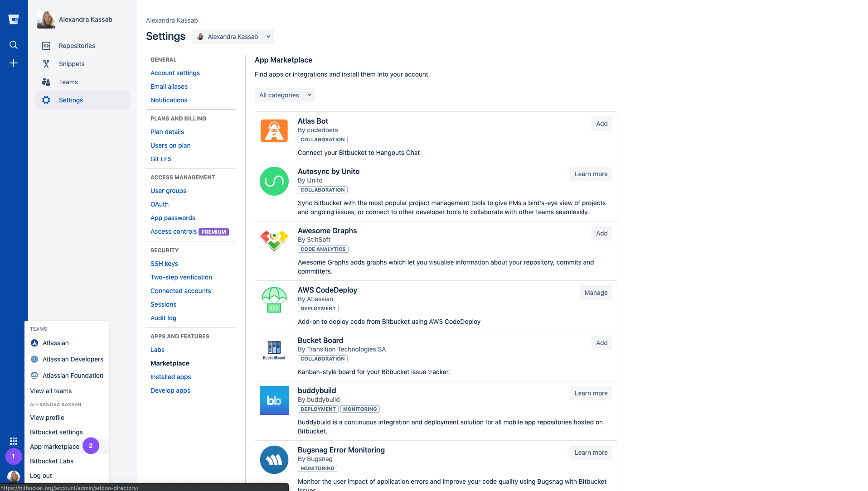Open Atlas Bot title link
The image size is (868, 491).
click(313, 121)
